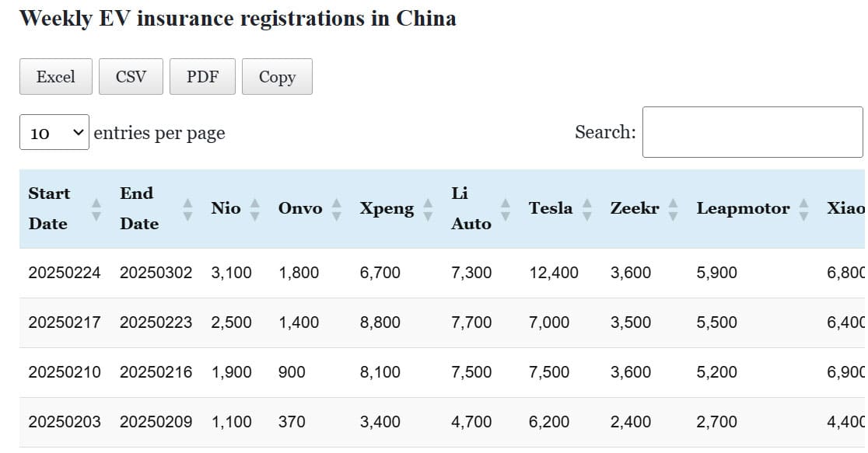Sort by Leapmotor column arrows
The width and height of the screenshot is (868, 453).
804,208
